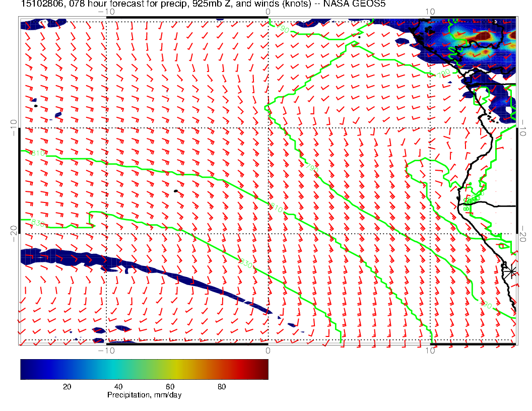This screenshot has height=411, width=532.
Task: Click the "-20" latitude label on the right axis
Action: (522, 234)
